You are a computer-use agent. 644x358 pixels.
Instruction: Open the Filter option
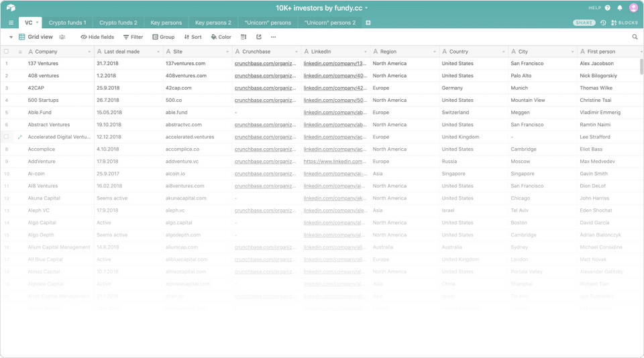[133, 37]
